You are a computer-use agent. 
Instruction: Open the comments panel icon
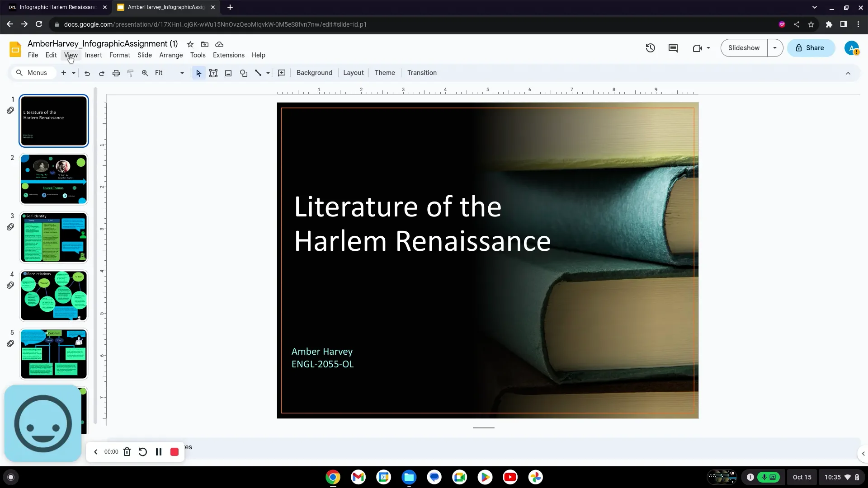pyautogui.click(x=673, y=48)
